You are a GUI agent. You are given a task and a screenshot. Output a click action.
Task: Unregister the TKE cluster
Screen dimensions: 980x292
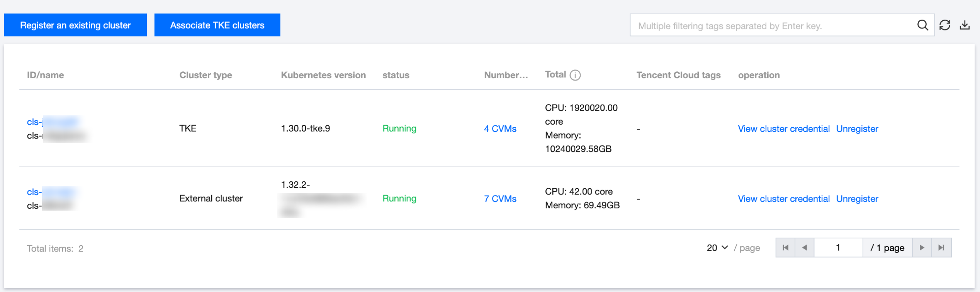pos(857,129)
